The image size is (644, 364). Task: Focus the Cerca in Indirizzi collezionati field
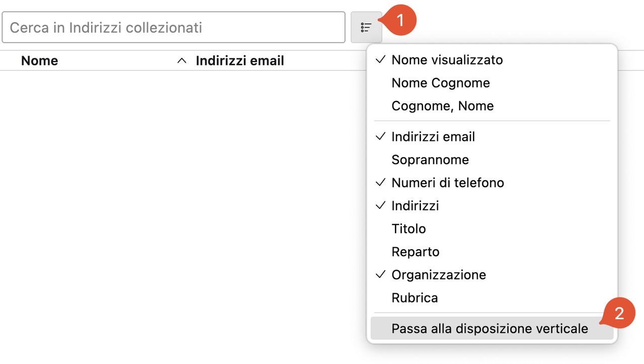point(174,27)
